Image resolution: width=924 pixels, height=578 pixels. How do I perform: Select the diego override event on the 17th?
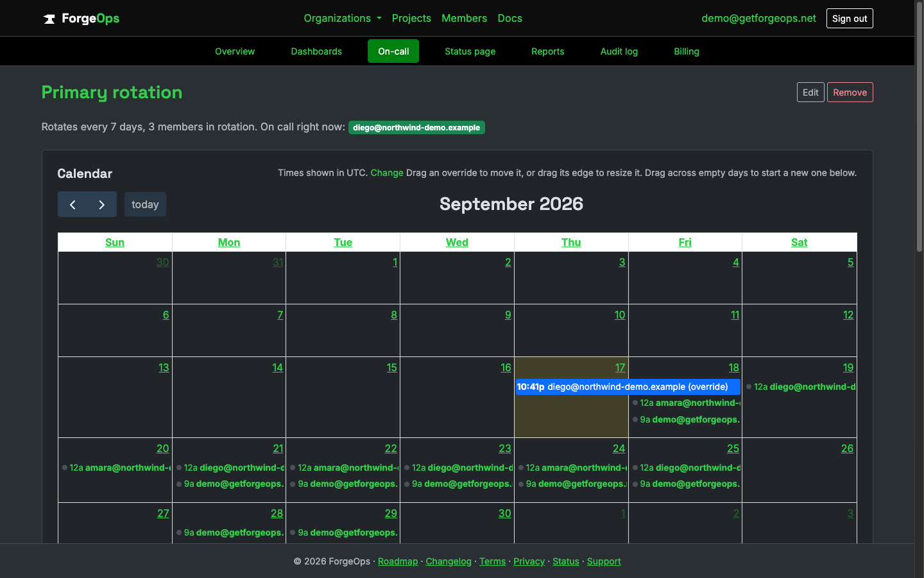pos(628,387)
